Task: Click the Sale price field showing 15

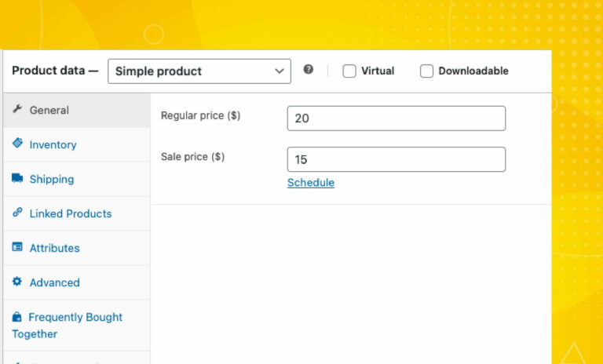Action: pyautogui.click(x=396, y=159)
